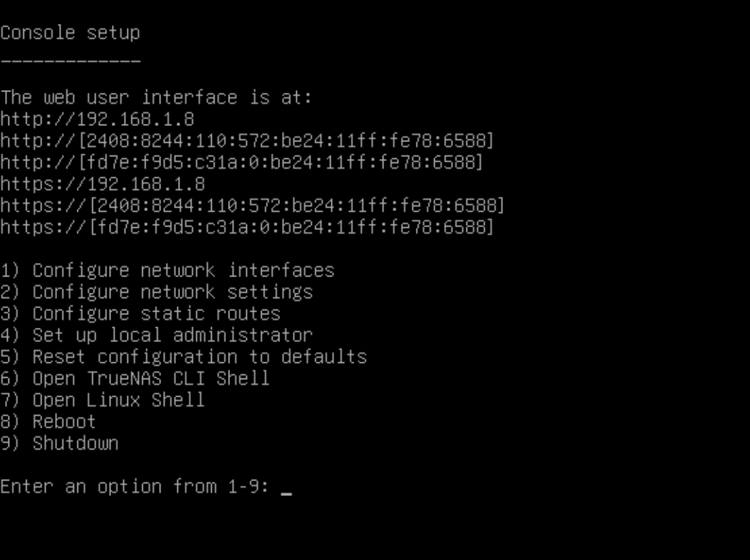Click the https fd7e:f9d5 IPv6 address

[x=247, y=228]
